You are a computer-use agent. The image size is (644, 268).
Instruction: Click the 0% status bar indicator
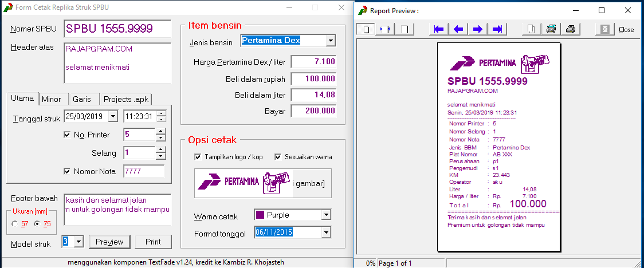371,263
